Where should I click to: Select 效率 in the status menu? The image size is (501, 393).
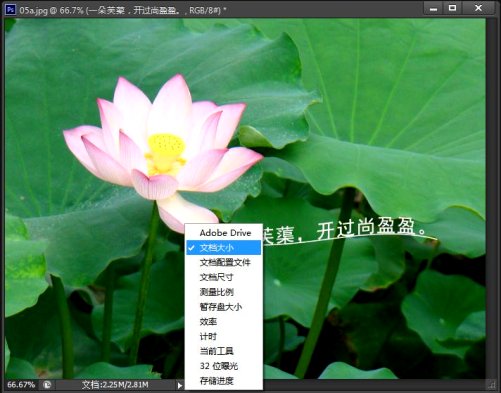(x=224, y=321)
